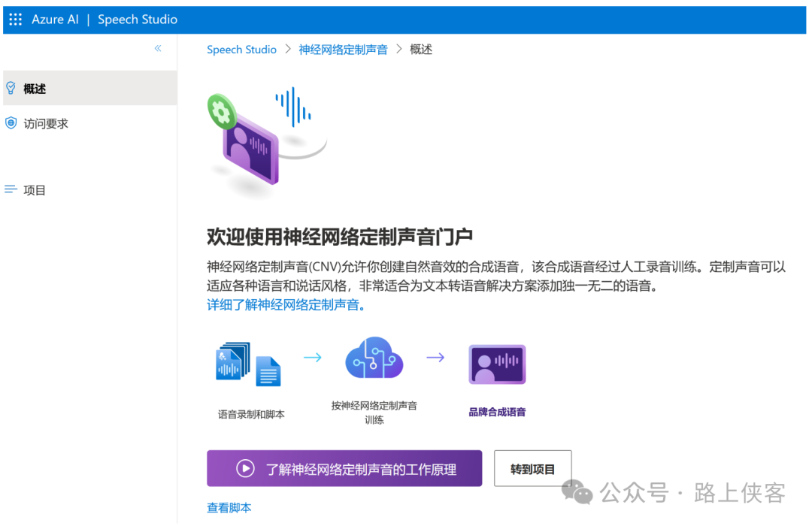
Task: Play 了解神经网络定制声音的工作原理 video button
Action: point(344,469)
